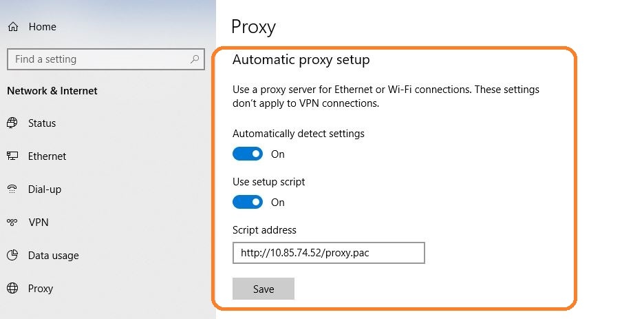644x319 pixels.
Task: Open the Data usage text label
Action: coord(54,256)
